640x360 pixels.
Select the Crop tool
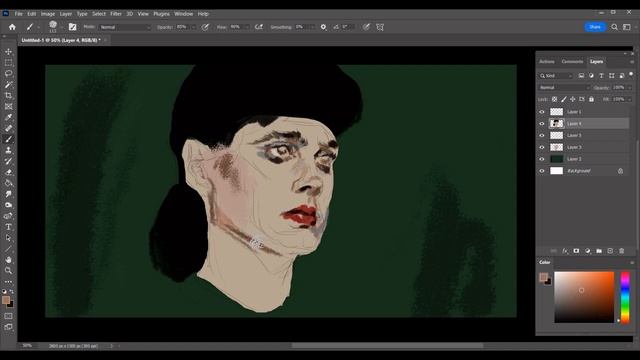click(8, 96)
